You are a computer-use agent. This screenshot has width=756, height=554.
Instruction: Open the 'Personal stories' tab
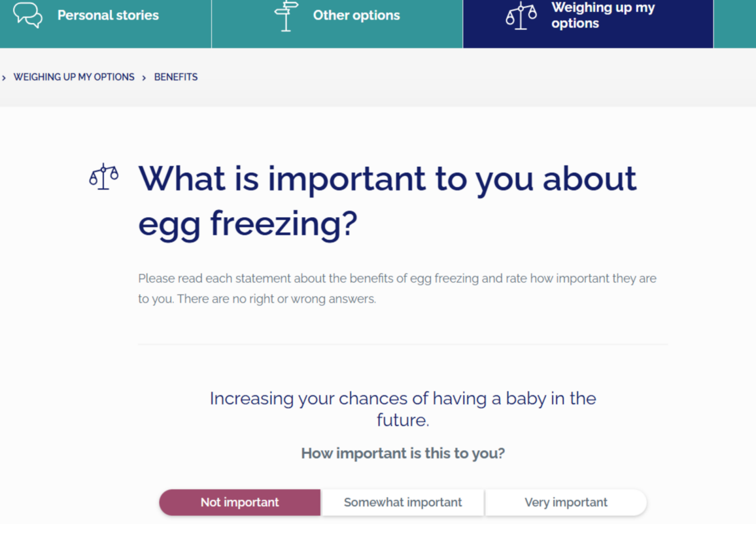tap(108, 15)
